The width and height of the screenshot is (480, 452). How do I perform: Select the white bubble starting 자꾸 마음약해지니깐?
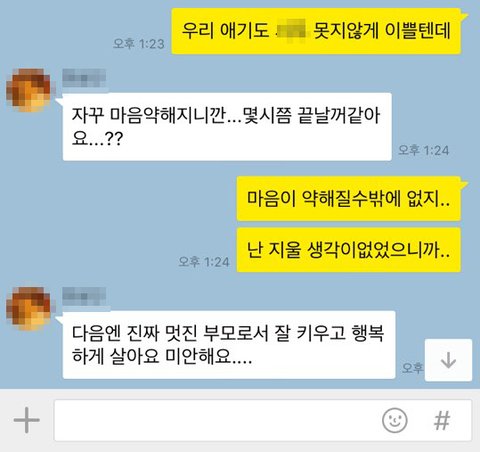[x=227, y=127]
